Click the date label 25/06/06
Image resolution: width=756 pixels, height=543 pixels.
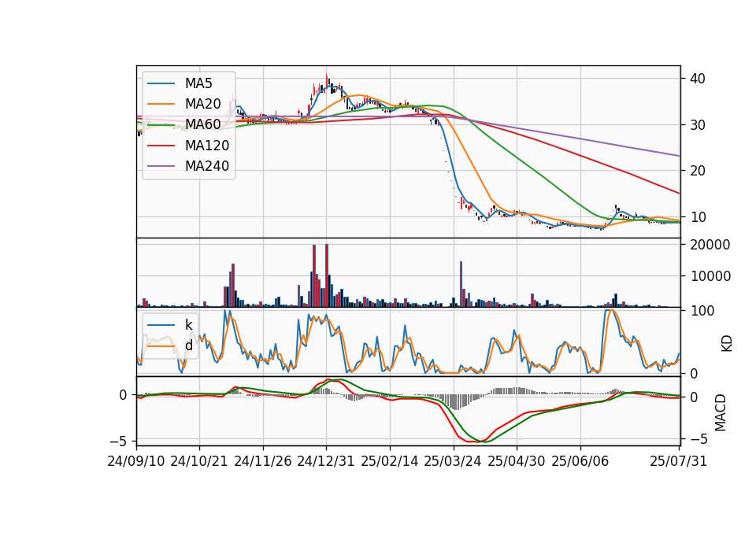(x=580, y=461)
